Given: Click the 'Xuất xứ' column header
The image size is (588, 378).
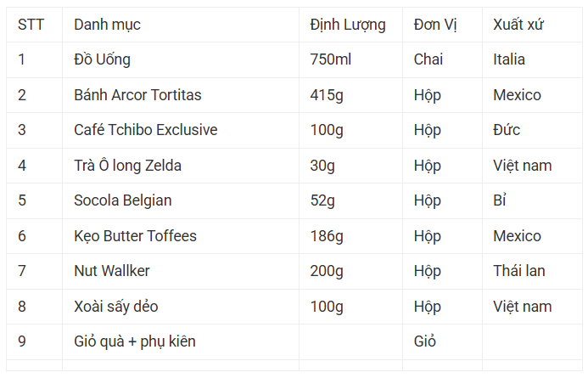Looking at the screenshot, I should point(518,25).
